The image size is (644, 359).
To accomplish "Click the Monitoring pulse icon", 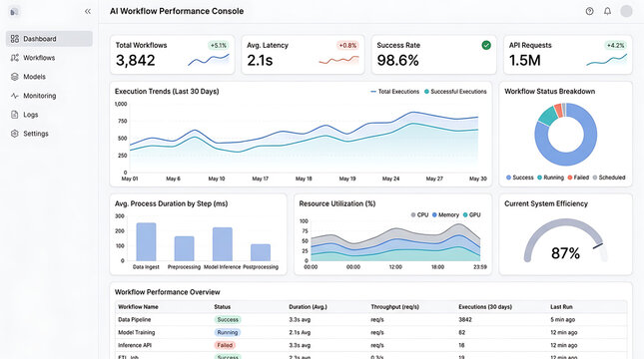I will point(15,96).
